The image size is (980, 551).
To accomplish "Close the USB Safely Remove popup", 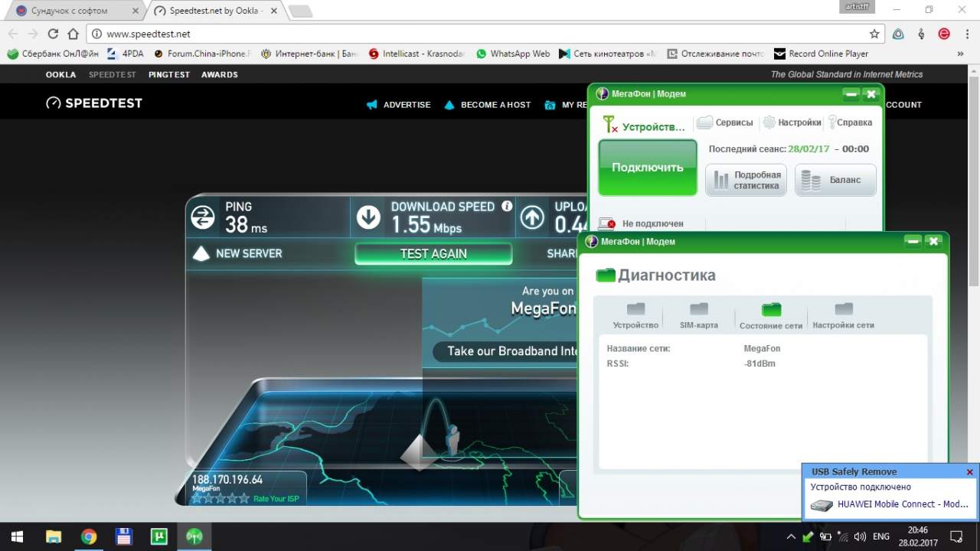I will [969, 472].
